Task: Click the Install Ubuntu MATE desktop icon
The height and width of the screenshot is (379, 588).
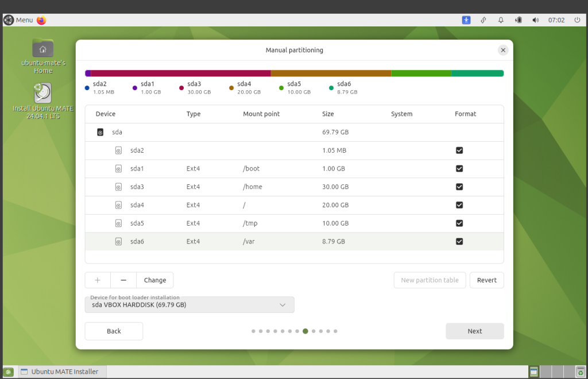Action: [43, 94]
